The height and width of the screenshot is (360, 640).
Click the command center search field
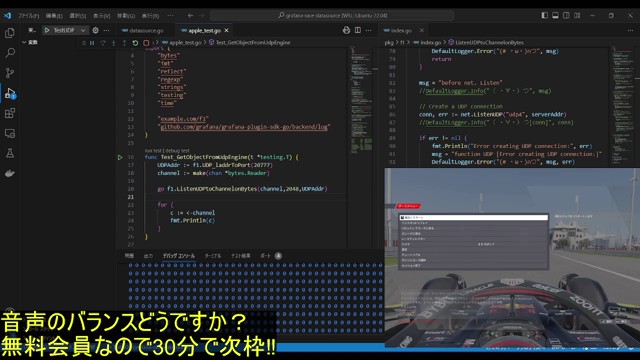click(x=332, y=16)
